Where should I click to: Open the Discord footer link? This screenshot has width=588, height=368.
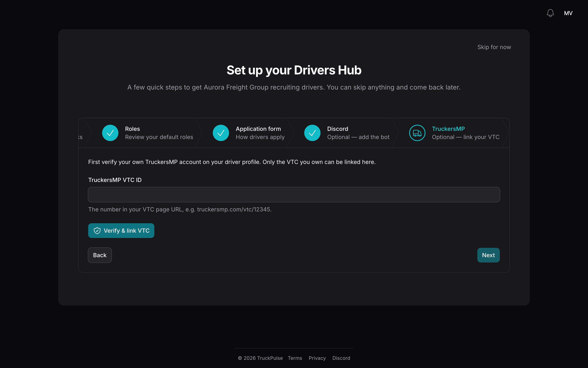coord(341,358)
